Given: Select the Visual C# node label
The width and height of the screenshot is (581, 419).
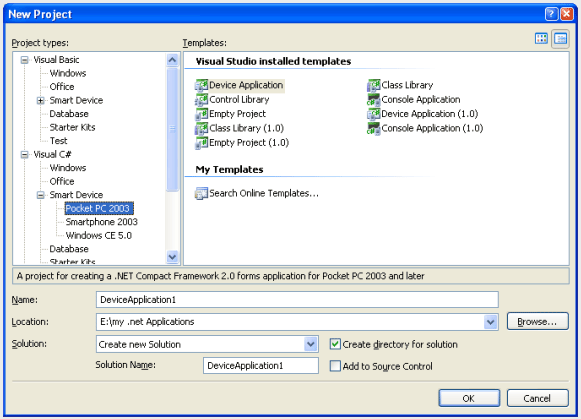Looking at the screenshot, I should coord(52,154).
